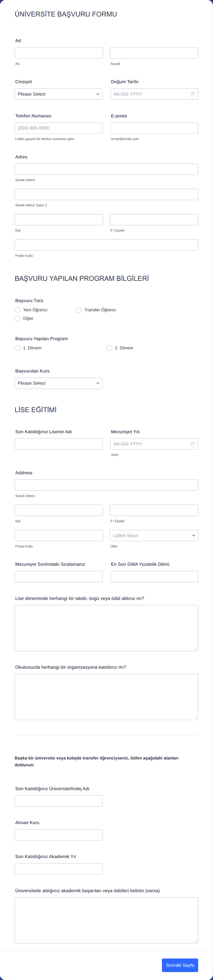The image size is (213, 980).
Task: Click the Ad name input field
Action: point(59,52)
